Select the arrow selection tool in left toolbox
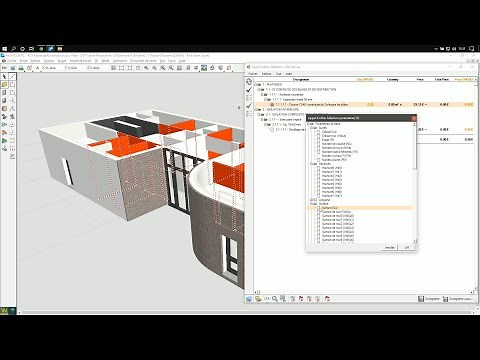480x360 pixels. (4, 77)
